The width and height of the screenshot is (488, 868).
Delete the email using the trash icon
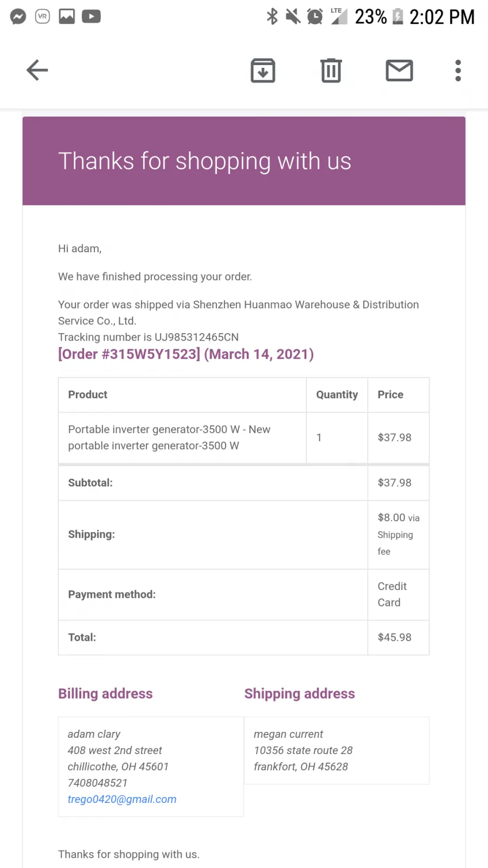(x=331, y=71)
